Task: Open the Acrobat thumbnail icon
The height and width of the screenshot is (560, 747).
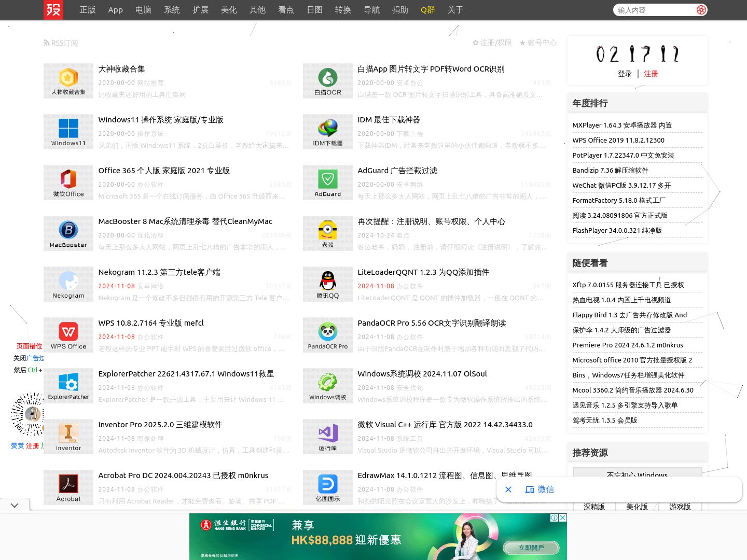Action: click(x=68, y=487)
